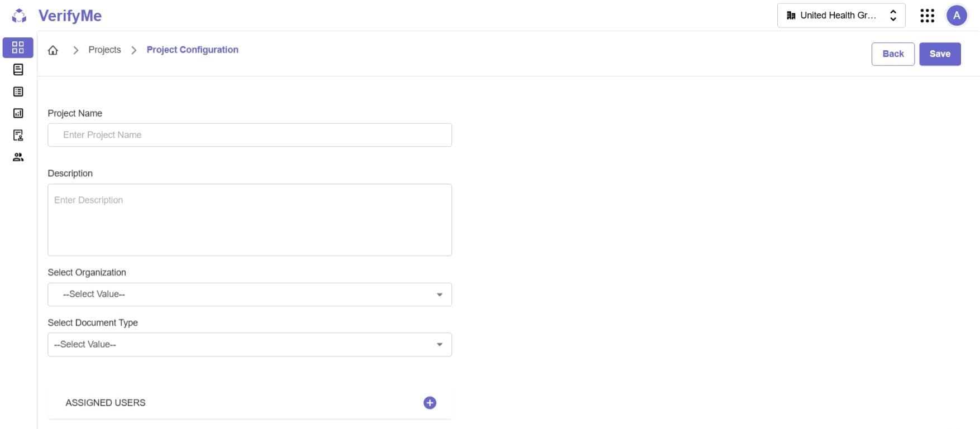Open the United Health Gr organization switcher
Screen dimensions: 980x429
840,15
